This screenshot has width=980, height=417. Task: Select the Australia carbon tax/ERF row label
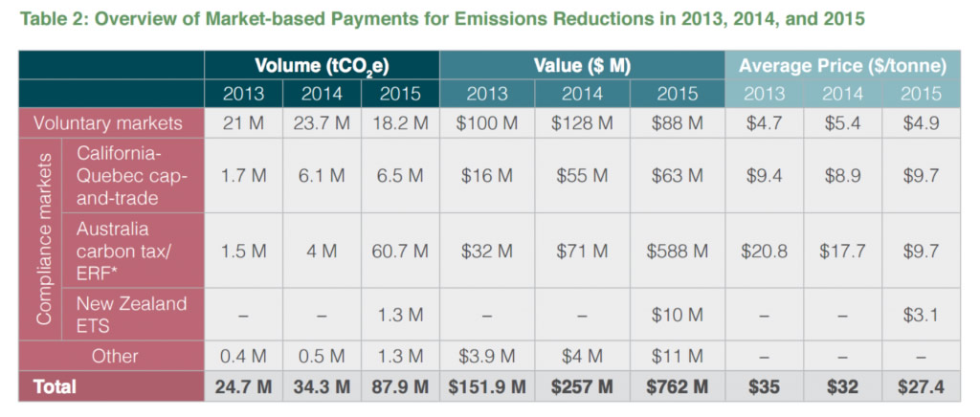click(131, 252)
